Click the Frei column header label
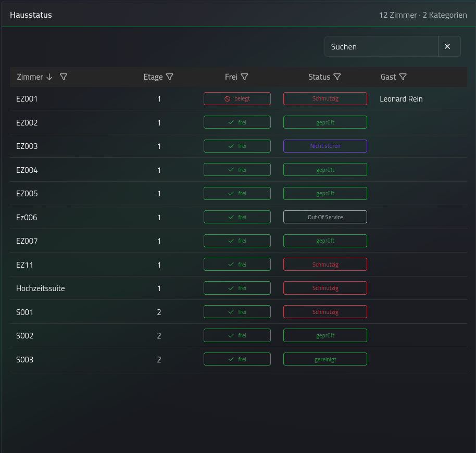Viewport: 476px width, 453px height. point(231,77)
